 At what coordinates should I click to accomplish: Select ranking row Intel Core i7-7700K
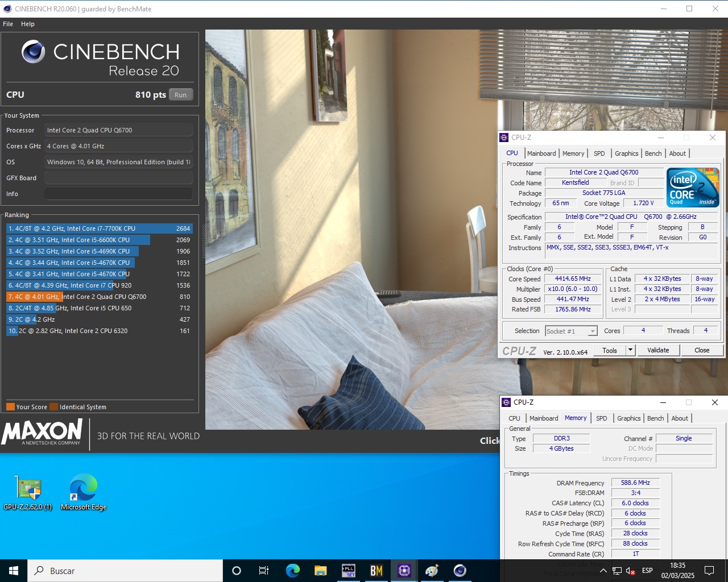point(100,228)
